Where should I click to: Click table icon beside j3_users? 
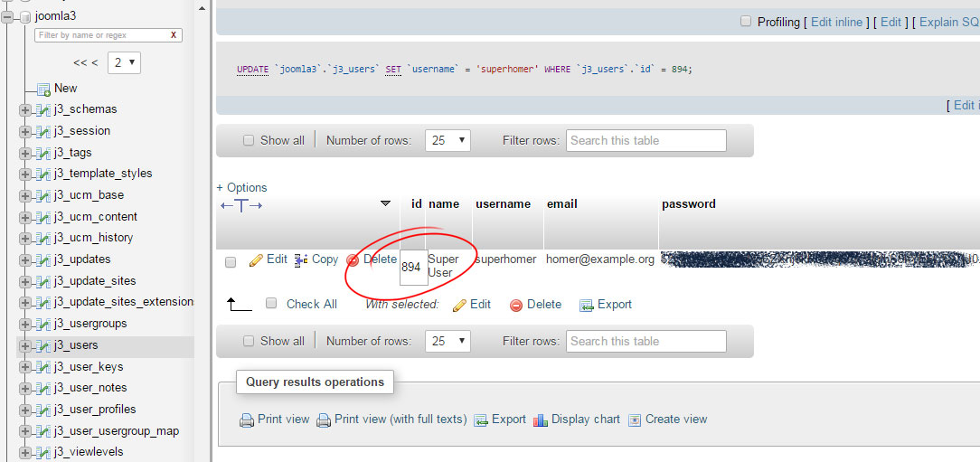point(43,345)
